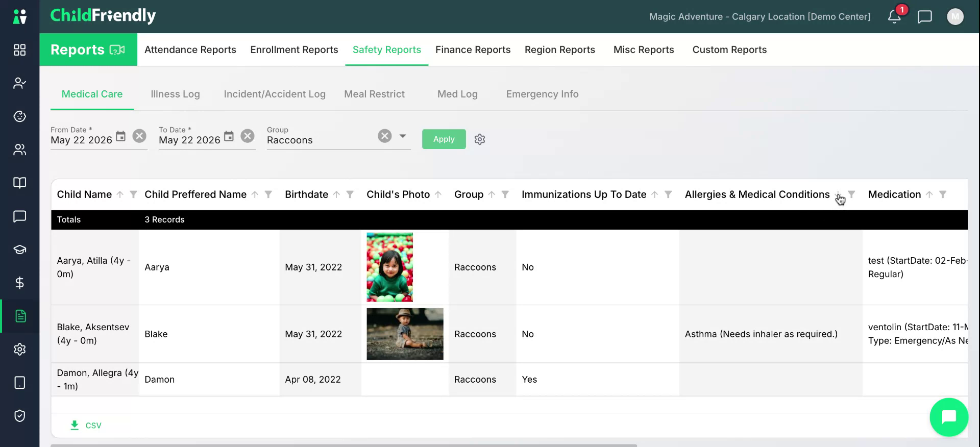Open the From Date calendar picker

point(120,136)
